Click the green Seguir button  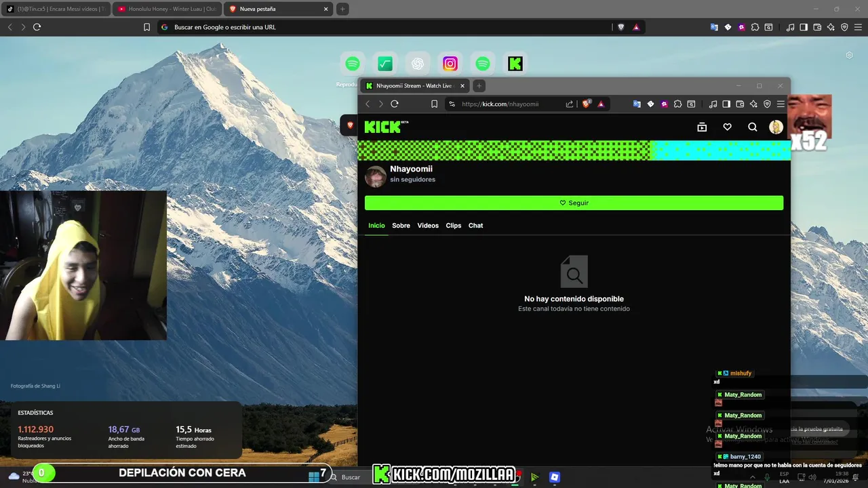574,203
